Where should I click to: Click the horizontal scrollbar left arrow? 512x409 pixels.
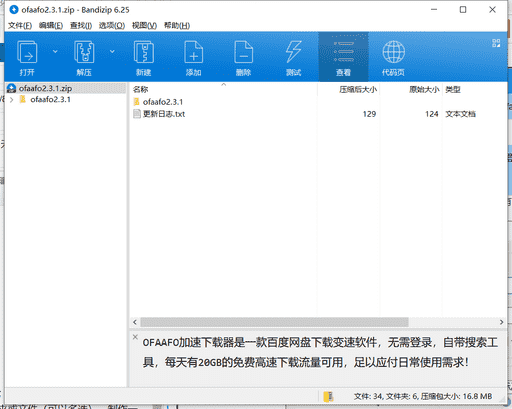135,322
